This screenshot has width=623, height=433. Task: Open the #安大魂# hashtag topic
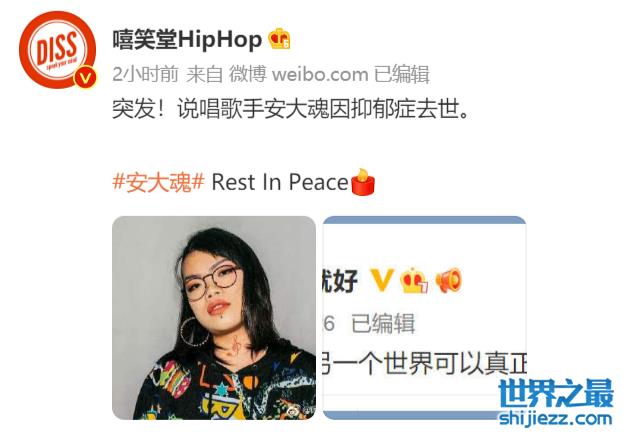coord(159,182)
